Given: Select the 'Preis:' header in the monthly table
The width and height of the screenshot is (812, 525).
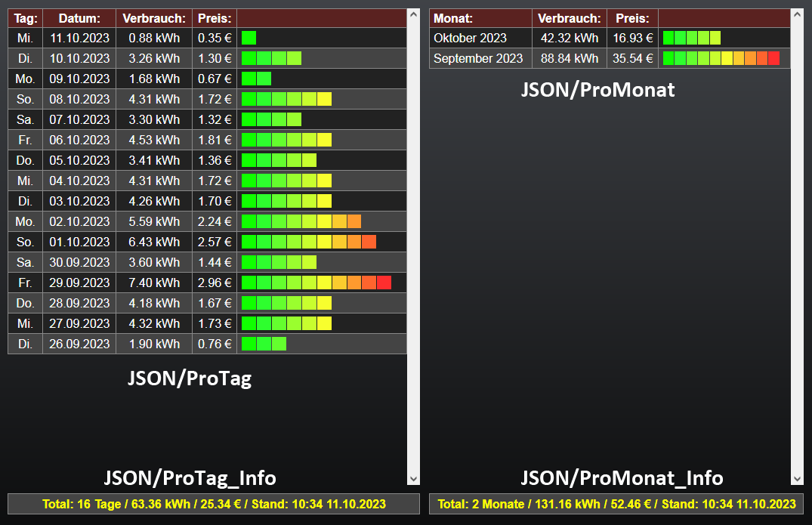Looking at the screenshot, I should click(632, 18).
